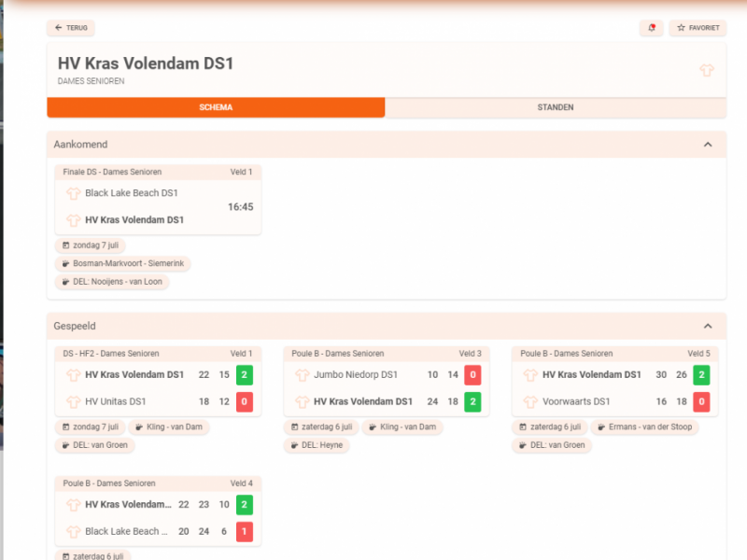Click the DEL: Heyne chip
747x560 pixels.
(x=317, y=445)
